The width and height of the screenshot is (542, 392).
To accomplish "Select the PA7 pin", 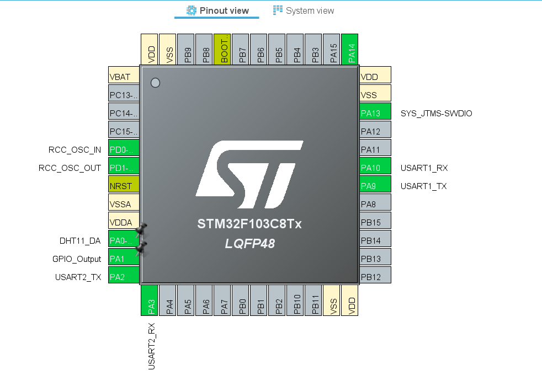I will (222, 300).
